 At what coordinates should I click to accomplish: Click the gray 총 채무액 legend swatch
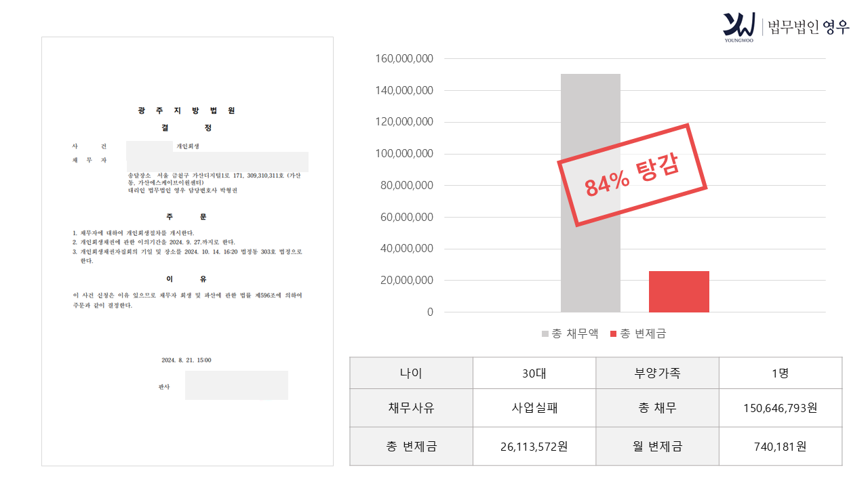coord(545,333)
